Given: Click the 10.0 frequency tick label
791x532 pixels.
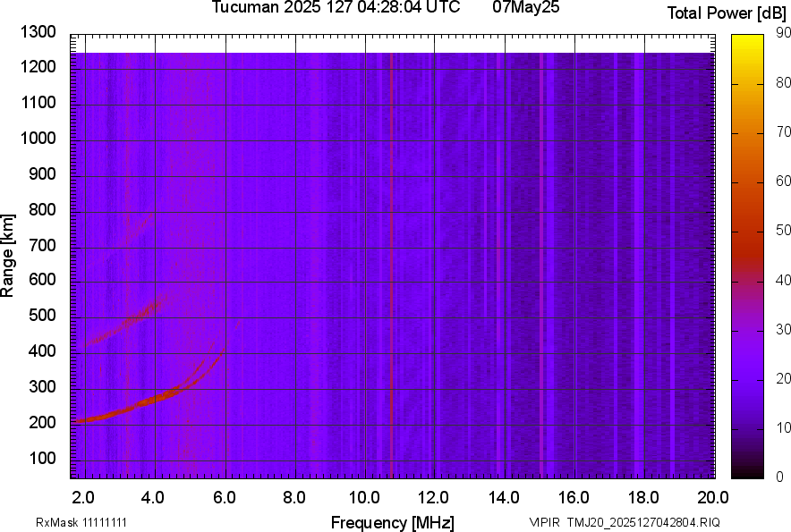Looking at the screenshot, I should pos(364,498).
